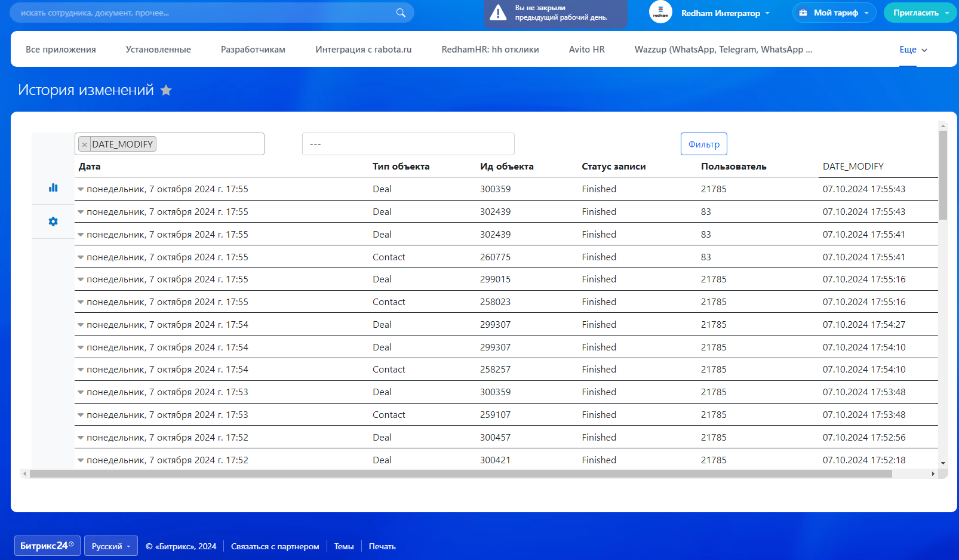Open the Русский language dropdown
959x560 pixels.
110,546
